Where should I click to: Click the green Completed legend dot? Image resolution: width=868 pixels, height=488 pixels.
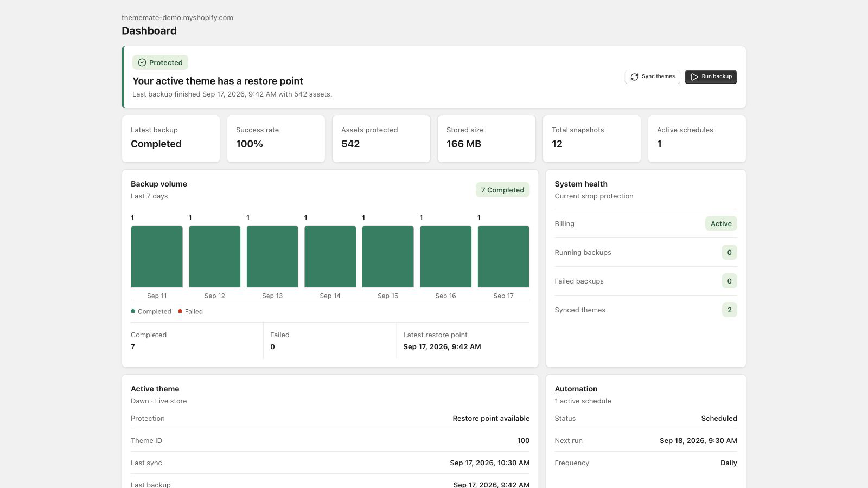pos(133,311)
